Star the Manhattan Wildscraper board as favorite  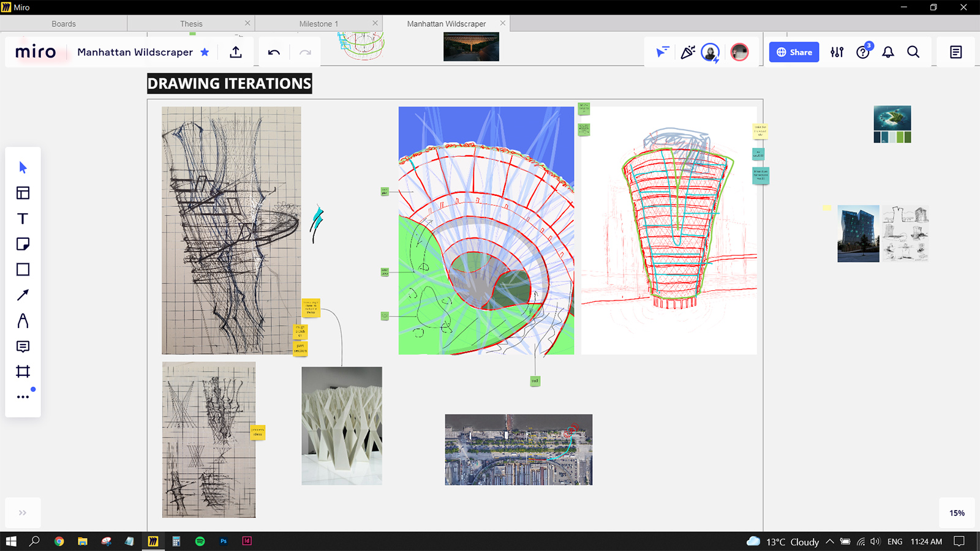pos(205,52)
